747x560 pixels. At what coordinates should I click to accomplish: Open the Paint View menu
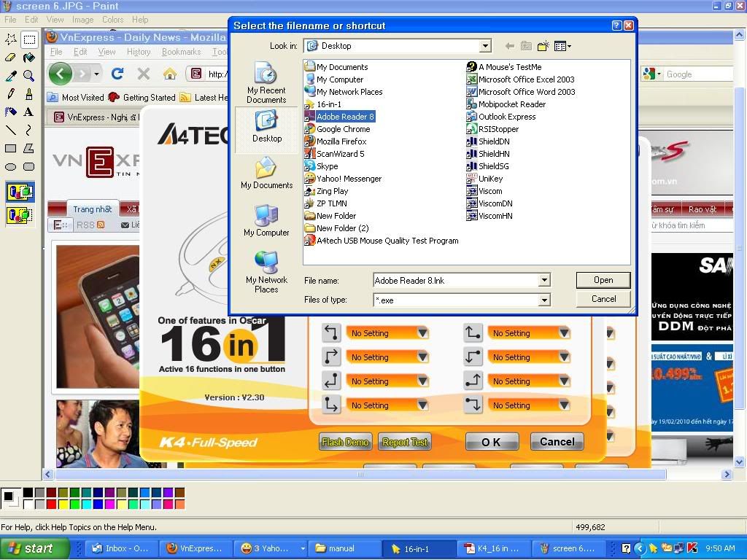coord(55,20)
